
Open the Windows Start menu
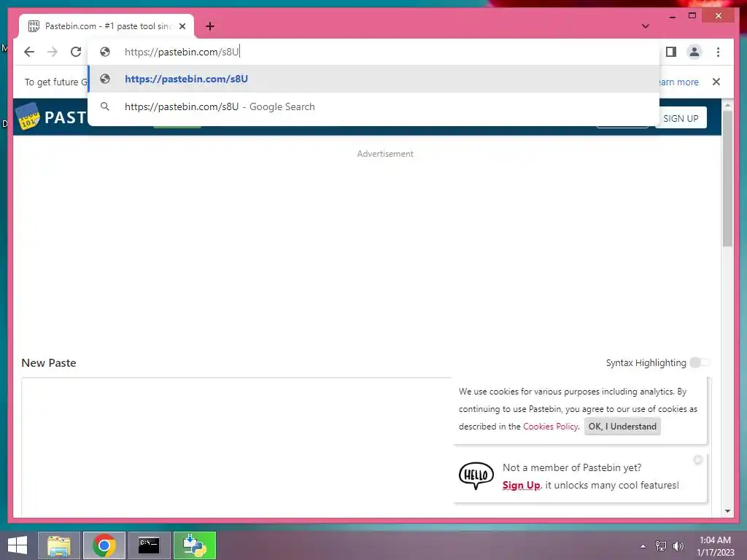pyautogui.click(x=18, y=545)
